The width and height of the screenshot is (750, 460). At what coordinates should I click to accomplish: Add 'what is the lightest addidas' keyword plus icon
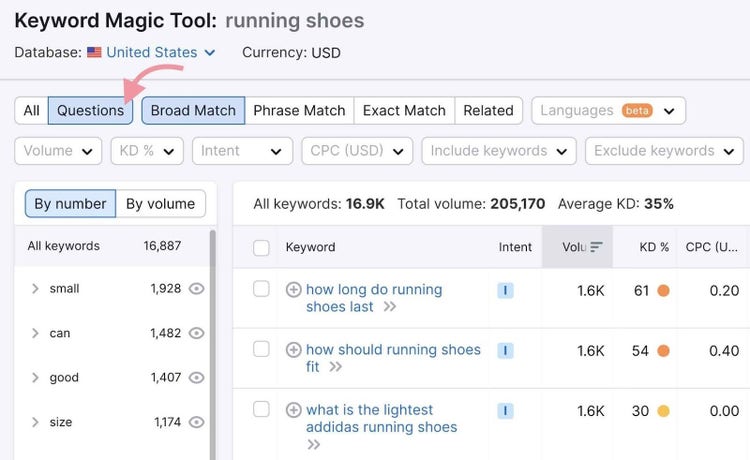(x=293, y=410)
